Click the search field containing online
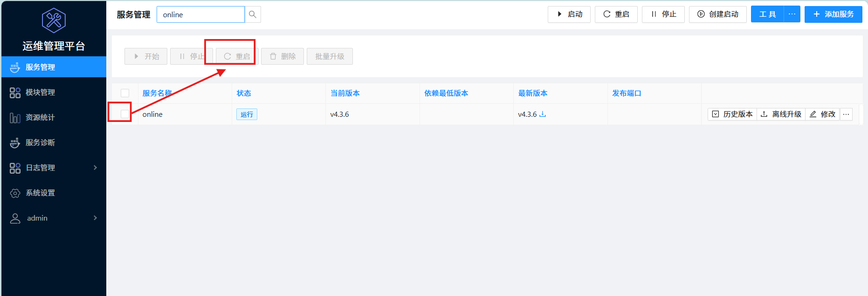 point(200,14)
